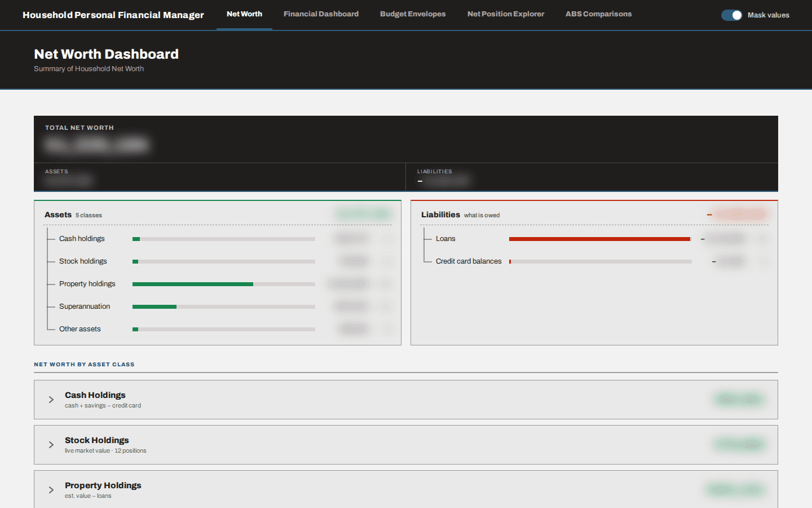Click the Credit card balances progress bar
The width and height of the screenshot is (812, 508).
pyautogui.click(x=601, y=261)
